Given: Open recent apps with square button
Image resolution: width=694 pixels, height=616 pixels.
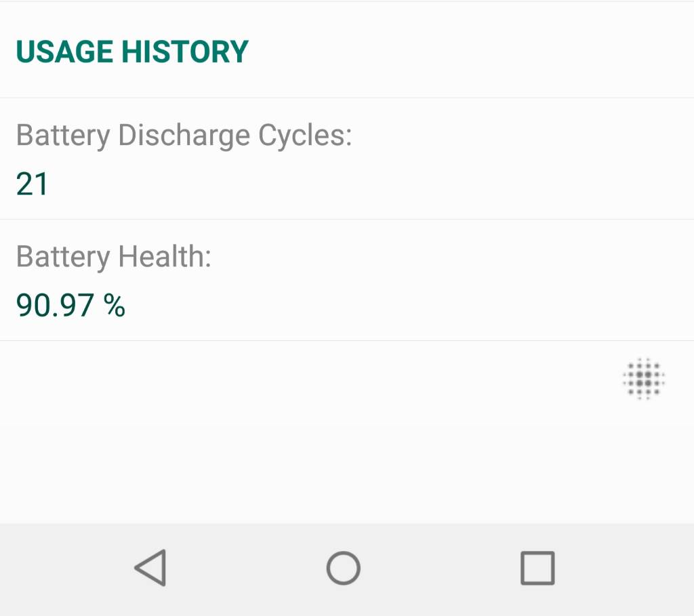Looking at the screenshot, I should pos(537,568).
